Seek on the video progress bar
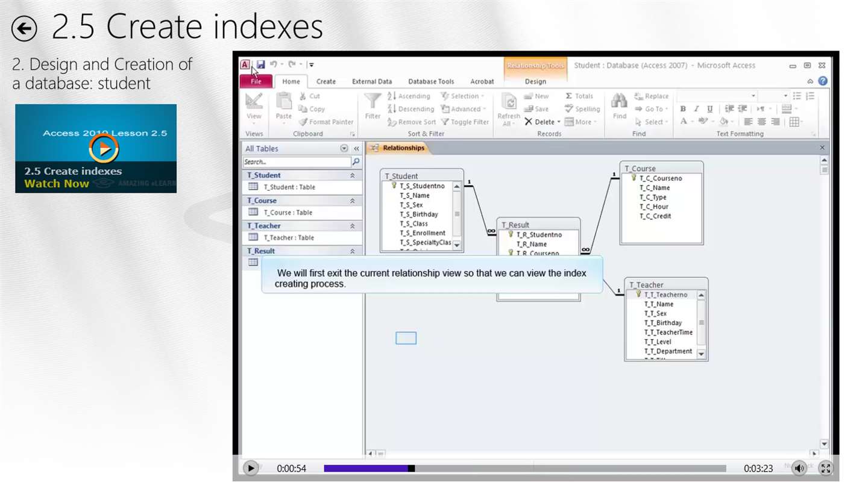 524,468
